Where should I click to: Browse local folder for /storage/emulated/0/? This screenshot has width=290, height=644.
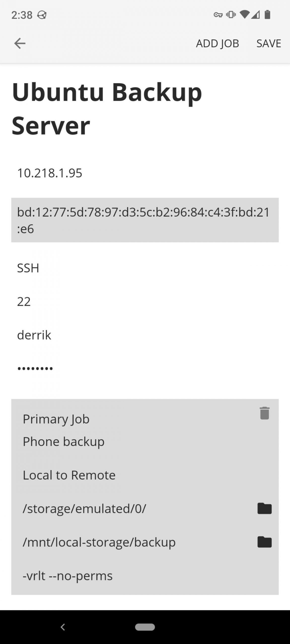(x=264, y=508)
